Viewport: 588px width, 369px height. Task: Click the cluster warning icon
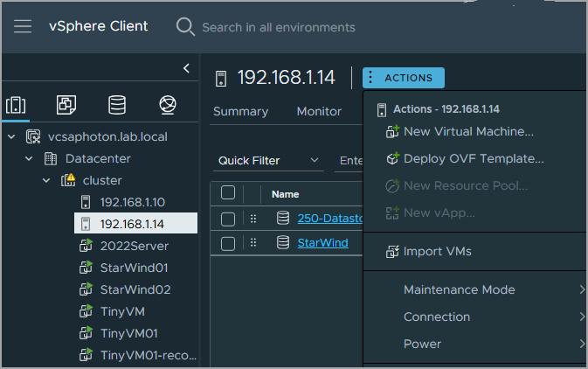[x=68, y=180]
